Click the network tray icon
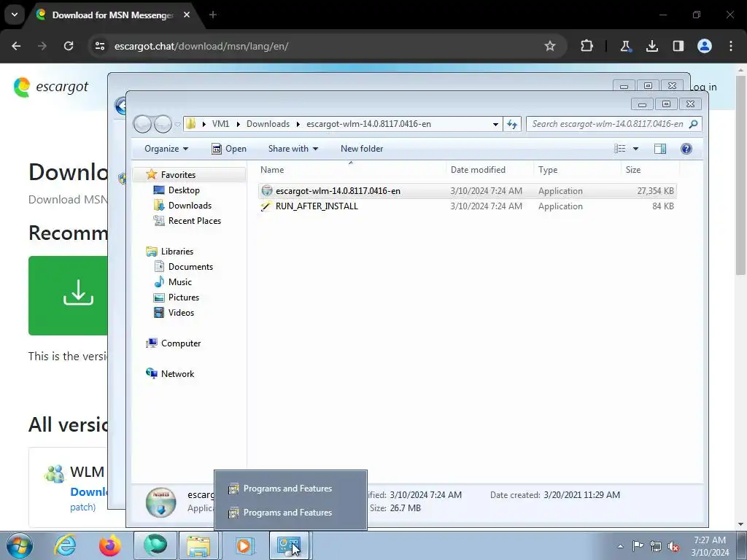 [x=656, y=546]
